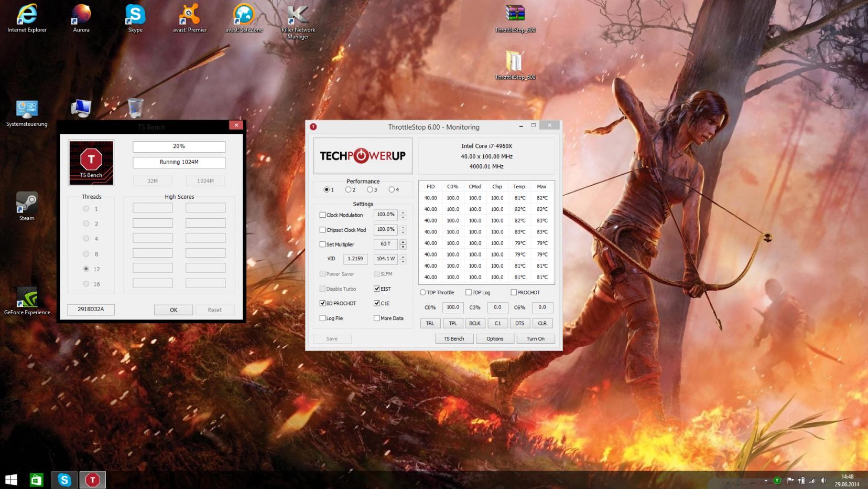Open the Aurora browser desktop shortcut
The width and height of the screenshot is (868, 489).
click(81, 19)
